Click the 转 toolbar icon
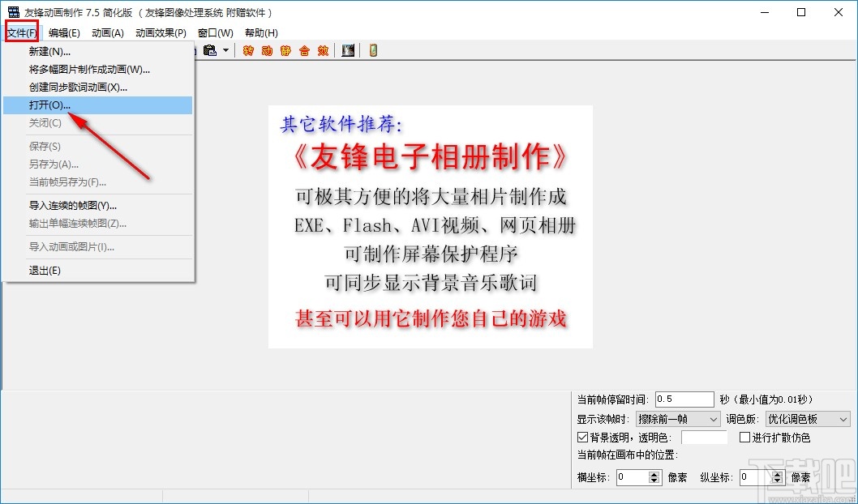This screenshot has height=504, width=858. click(248, 51)
